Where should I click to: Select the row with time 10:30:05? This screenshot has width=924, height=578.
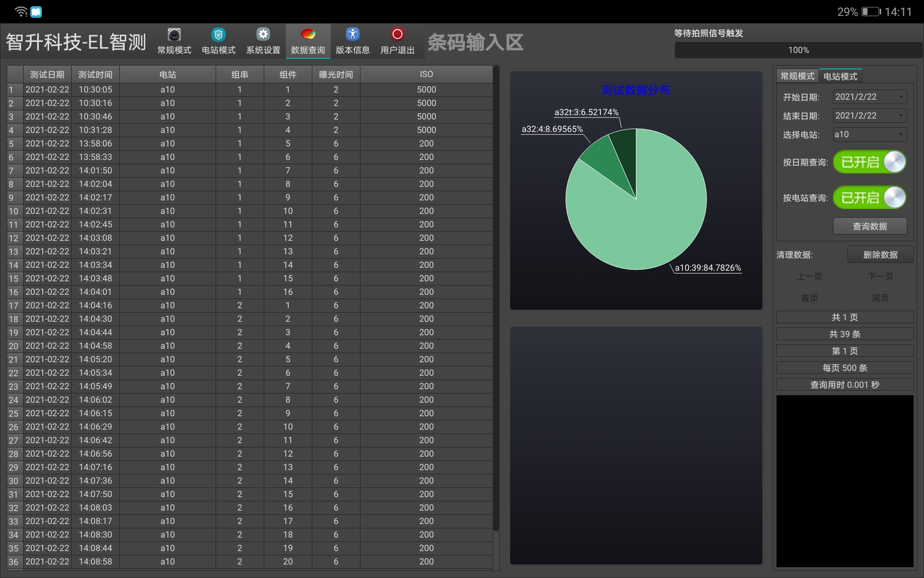pos(250,90)
